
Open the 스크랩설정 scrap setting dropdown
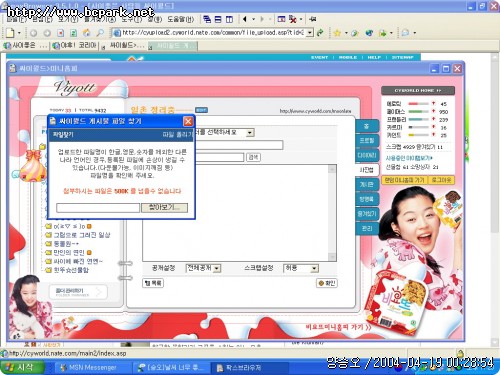click(x=314, y=268)
